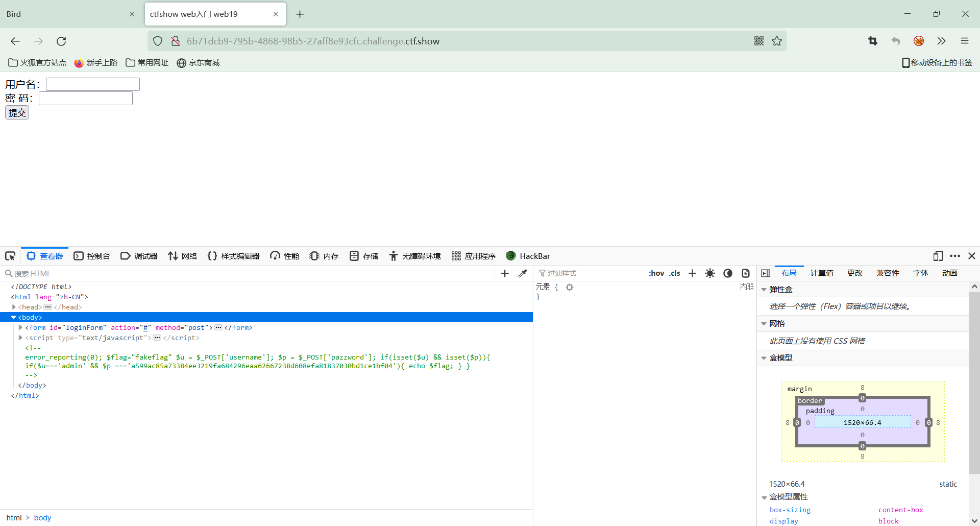
Task: Collapse the Grid (网格) section
Action: click(764, 324)
